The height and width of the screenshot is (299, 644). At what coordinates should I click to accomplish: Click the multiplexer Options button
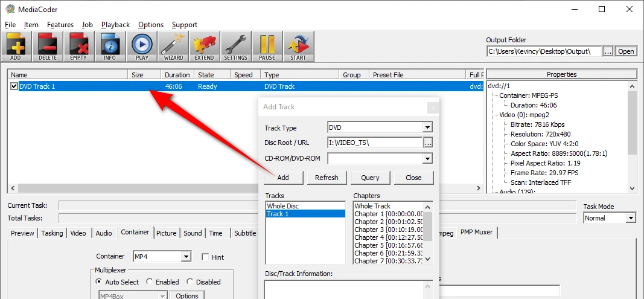point(187,296)
